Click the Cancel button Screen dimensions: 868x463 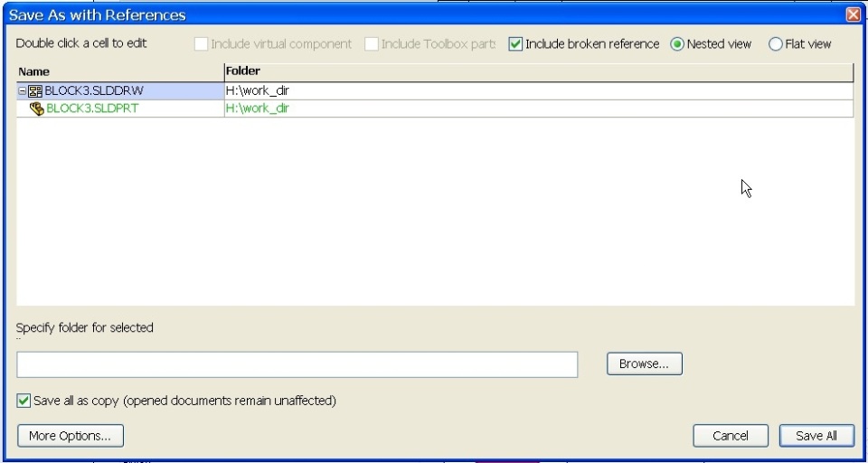731,436
